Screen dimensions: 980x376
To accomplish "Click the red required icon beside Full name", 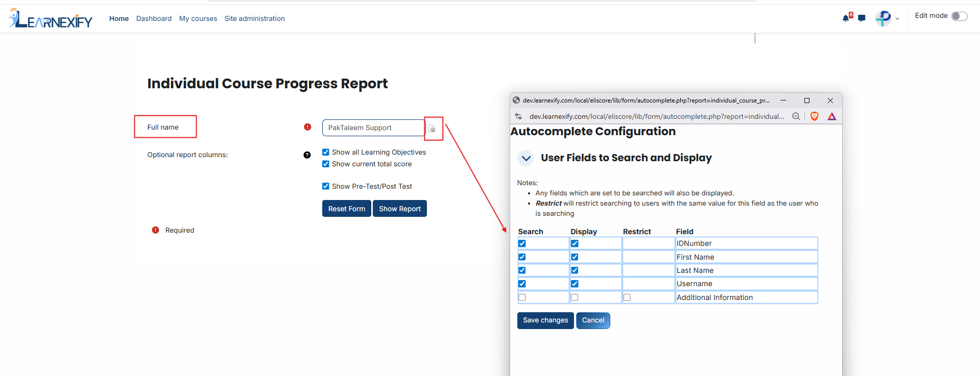I will 307,127.
